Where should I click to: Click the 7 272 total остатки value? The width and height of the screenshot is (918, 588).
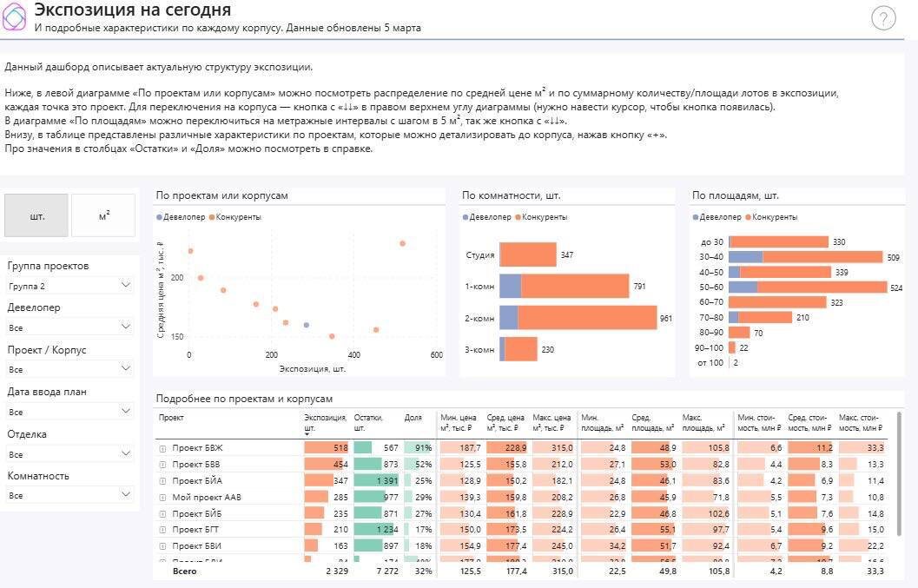pos(387,571)
